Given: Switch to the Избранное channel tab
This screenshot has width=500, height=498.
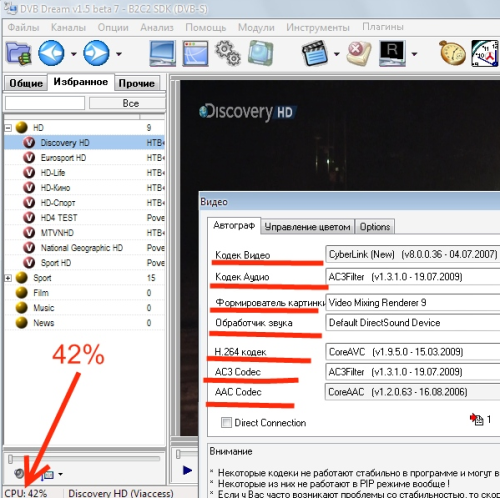Looking at the screenshot, I should point(81,82).
